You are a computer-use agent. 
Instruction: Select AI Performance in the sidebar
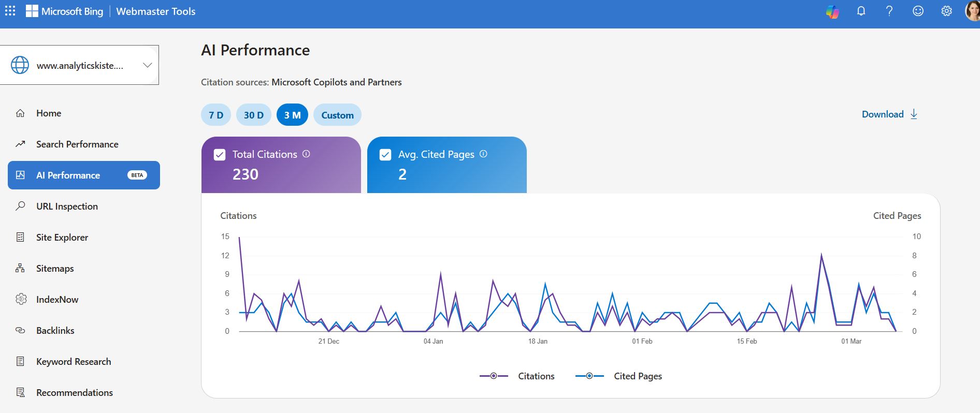[84, 175]
